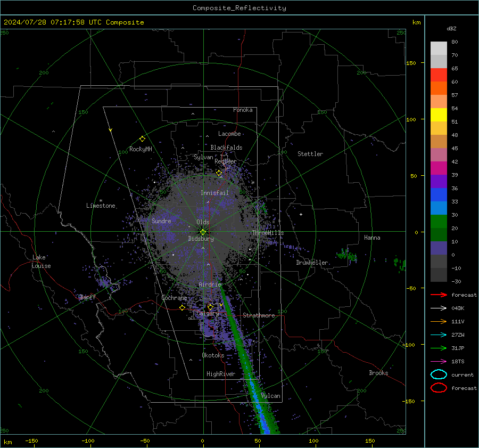Click the RockyMH label

[141, 149]
